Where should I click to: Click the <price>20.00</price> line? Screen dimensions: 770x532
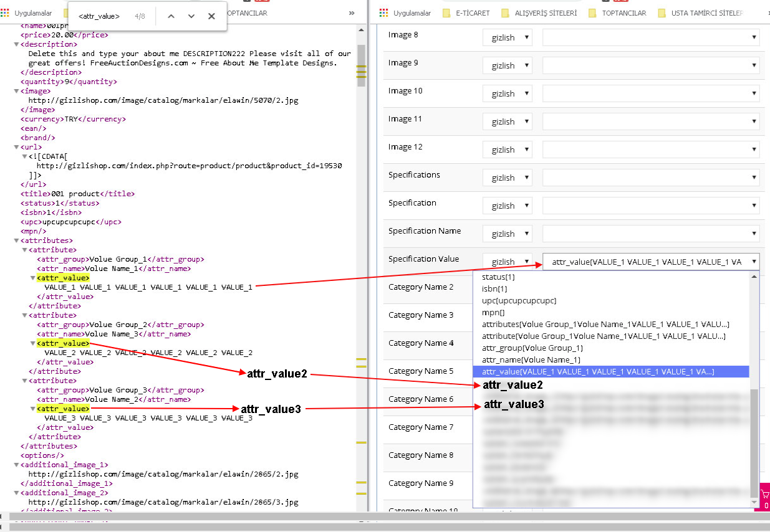(x=64, y=35)
